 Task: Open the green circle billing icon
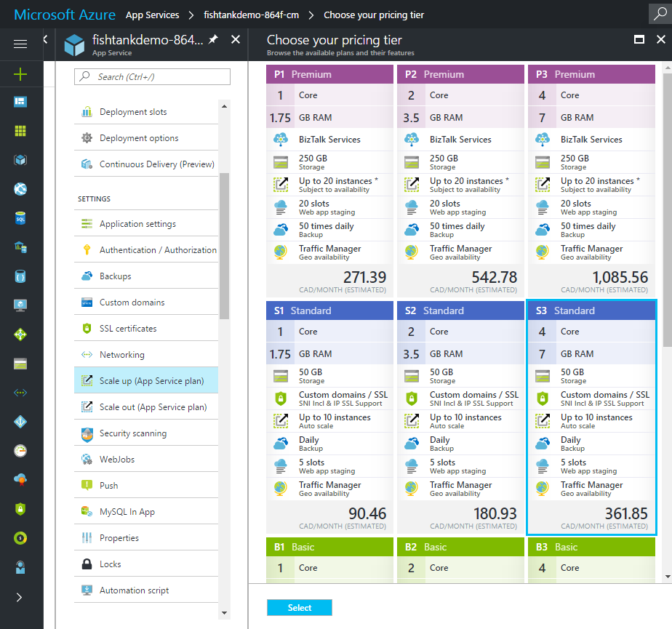tap(20, 537)
